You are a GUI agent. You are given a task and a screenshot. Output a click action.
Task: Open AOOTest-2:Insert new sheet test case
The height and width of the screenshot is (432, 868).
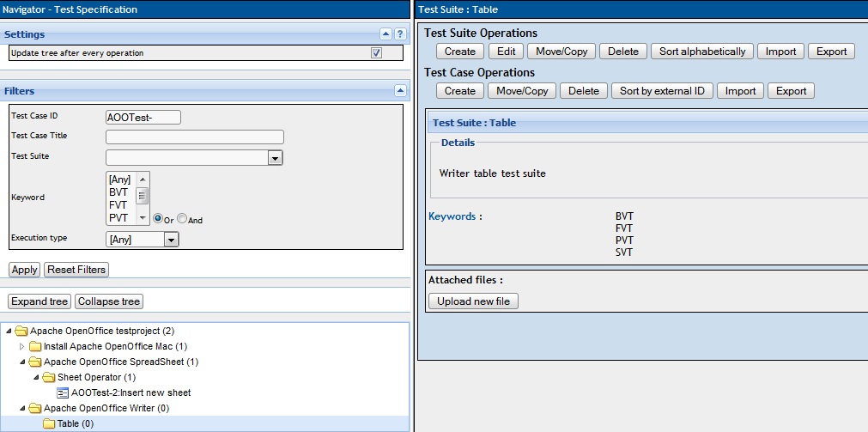click(x=131, y=392)
